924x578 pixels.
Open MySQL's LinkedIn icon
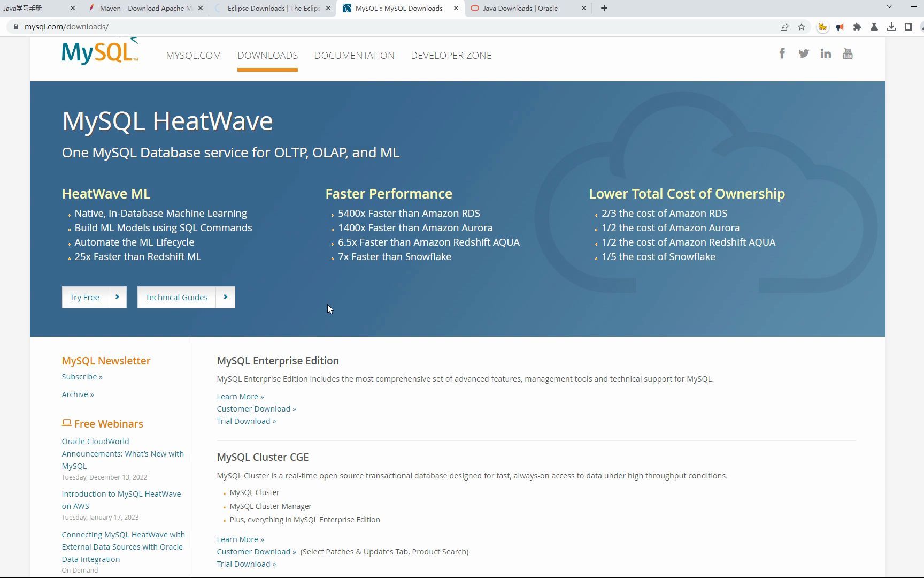point(826,53)
